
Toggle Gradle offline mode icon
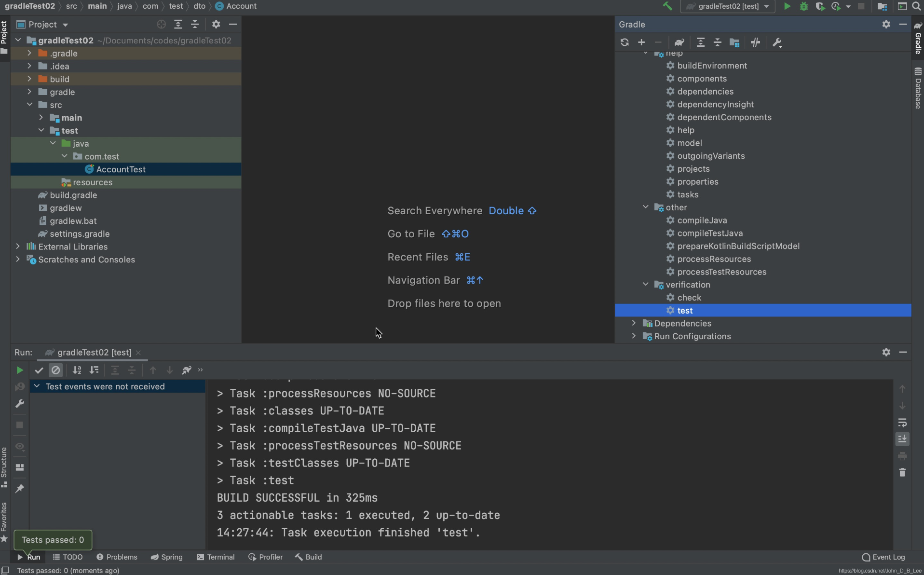click(755, 42)
